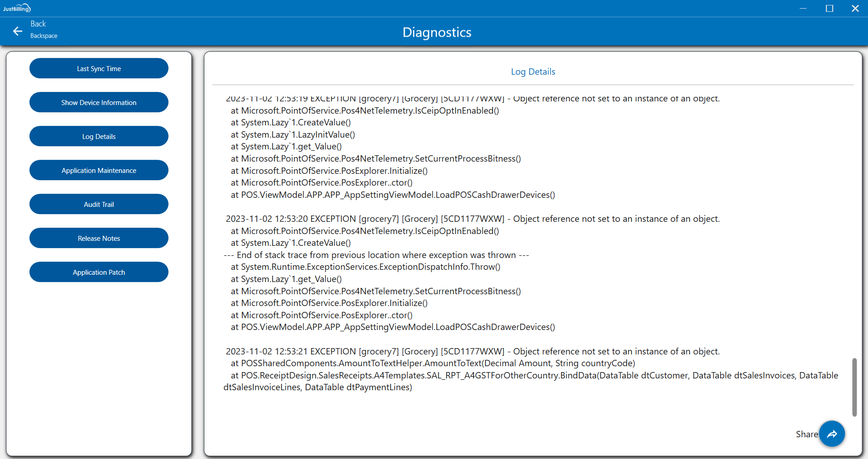Select the 12:53:20 exception log line
868x459 pixels.
[x=472, y=219]
